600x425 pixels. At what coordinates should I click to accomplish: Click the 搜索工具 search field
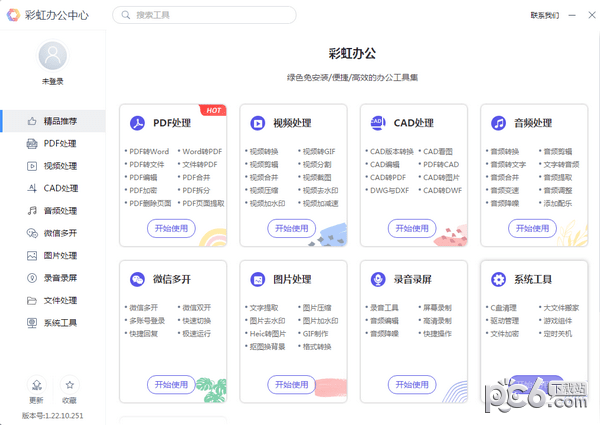[204, 15]
